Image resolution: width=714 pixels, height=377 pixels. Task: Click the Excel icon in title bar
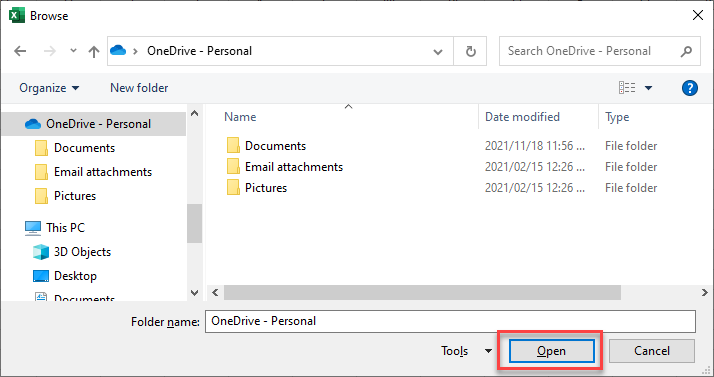tap(16, 15)
